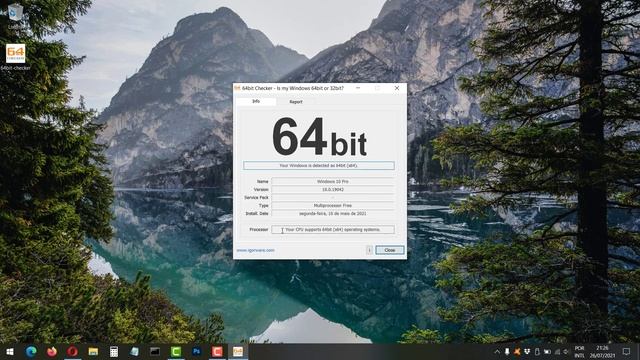Click the small info button beside Close
The image size is (640, 360).
[369, 250]
